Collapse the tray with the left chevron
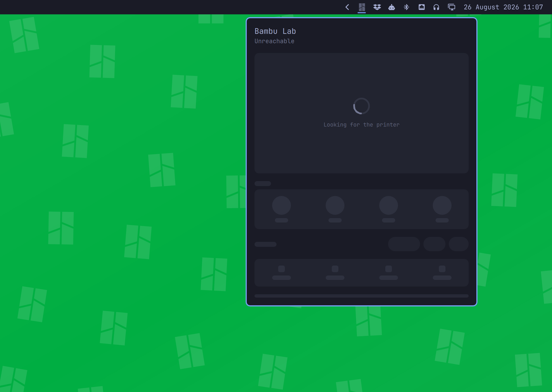552x392 pixels. pos(347,7)
